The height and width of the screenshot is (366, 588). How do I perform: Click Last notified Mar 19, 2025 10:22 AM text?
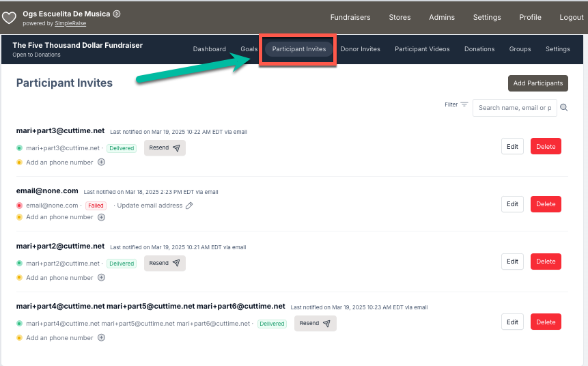tap(178, 132)
